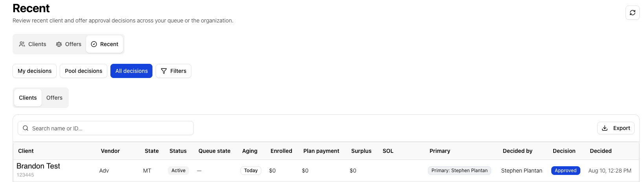Screen dimensions: 644x182
Task: Click the people icon on Clients tab
Action: 22,44
